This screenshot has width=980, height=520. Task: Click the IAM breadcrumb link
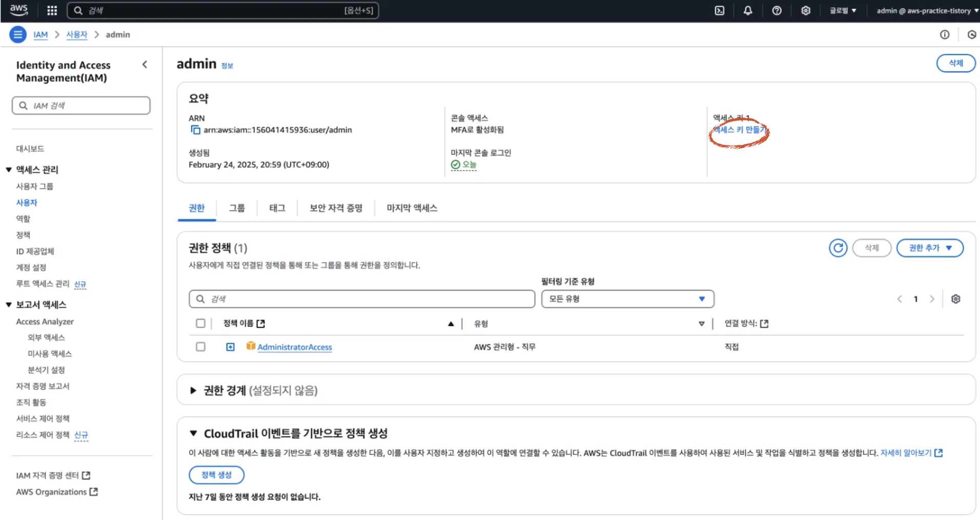(40, 34)
